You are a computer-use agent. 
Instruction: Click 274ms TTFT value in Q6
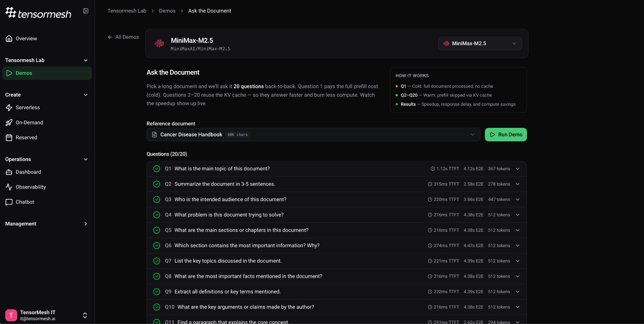(x=446, y=246)
